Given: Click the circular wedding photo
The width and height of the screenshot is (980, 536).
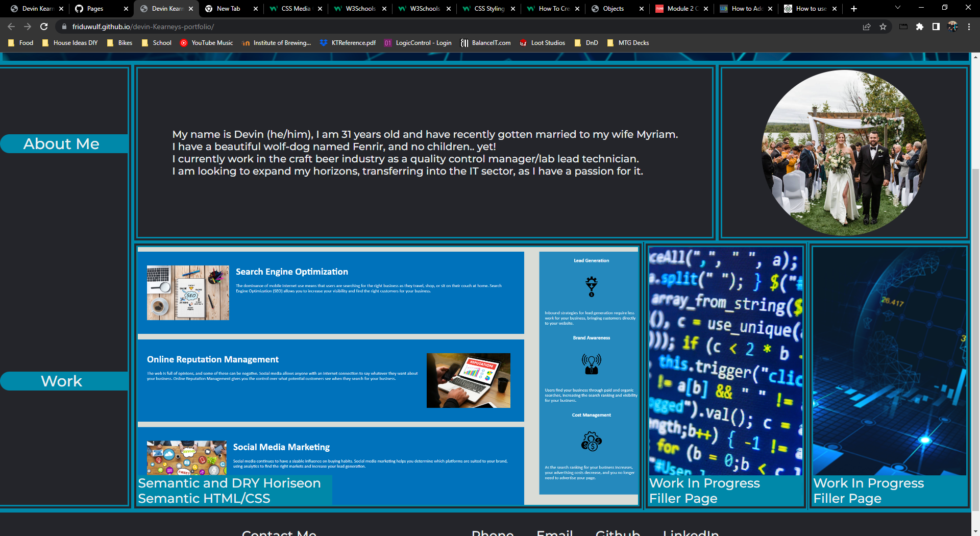Looking at the screenshot, I should point(844,153).
